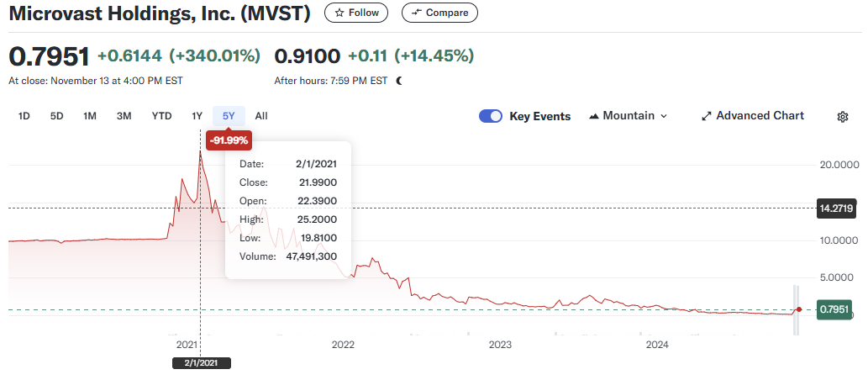868x380 pixels.
Task: Click the 0.7951 current price label
Action: [x=836, y=309]
